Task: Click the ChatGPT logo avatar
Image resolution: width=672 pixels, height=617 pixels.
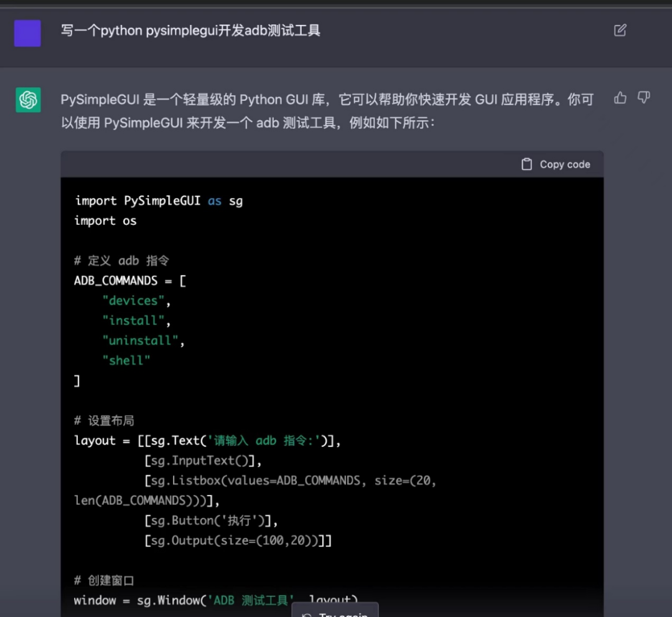Action: pos(28,100)
